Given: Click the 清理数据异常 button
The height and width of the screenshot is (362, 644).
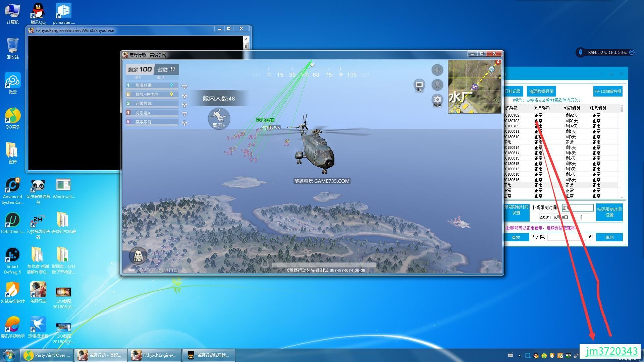Looking at the screenshot, I should 541,91.
